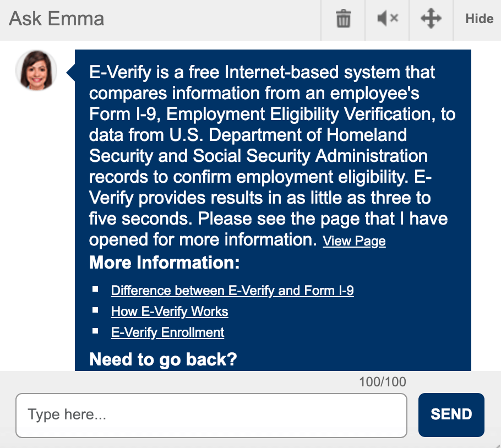Click the trash icon to clear conversation
This screenshot has height=448, width=501.
pyautogui.click(x=342, y=18)
